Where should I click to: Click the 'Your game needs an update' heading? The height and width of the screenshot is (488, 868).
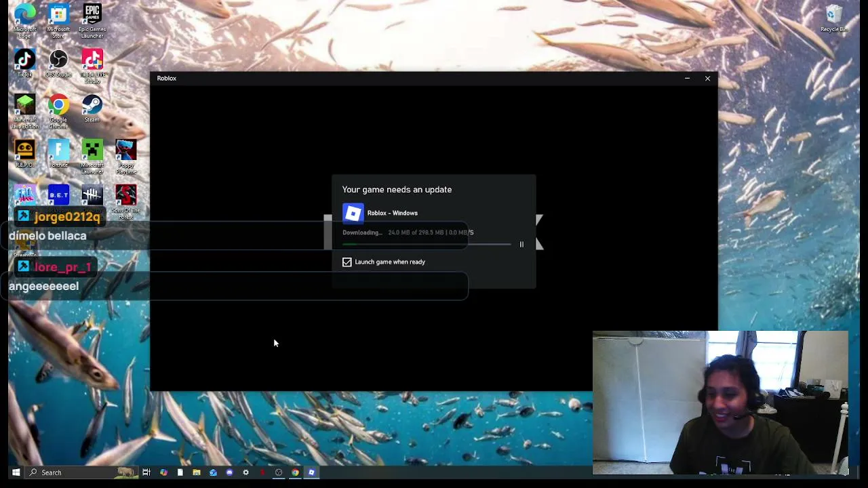[397, 190]
